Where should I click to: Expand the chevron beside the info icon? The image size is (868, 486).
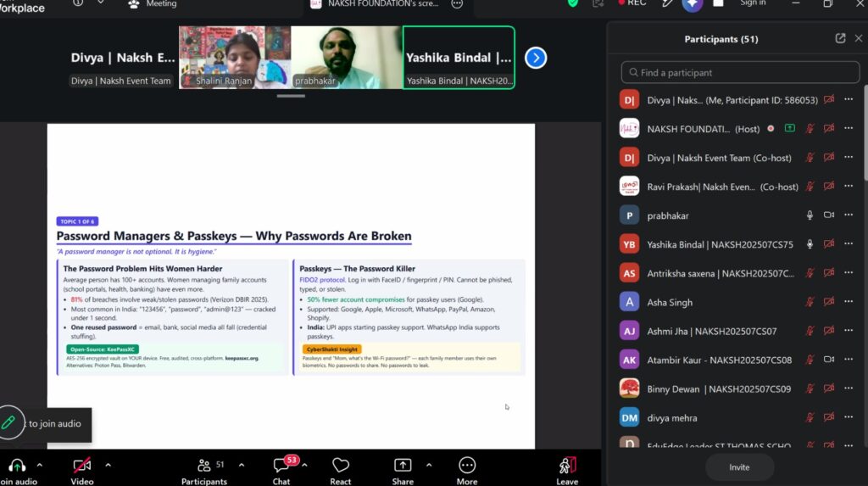tap(100, 3)
